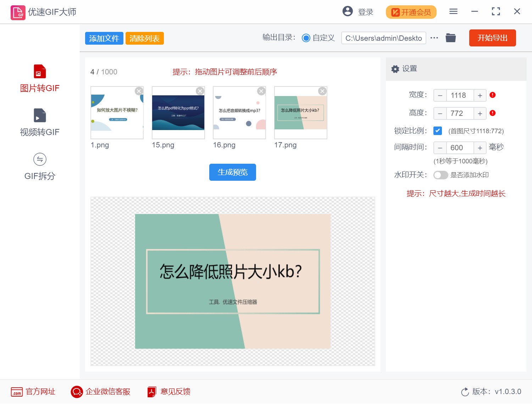Remove 16.png with its close icon

click(x=261, y=91)
